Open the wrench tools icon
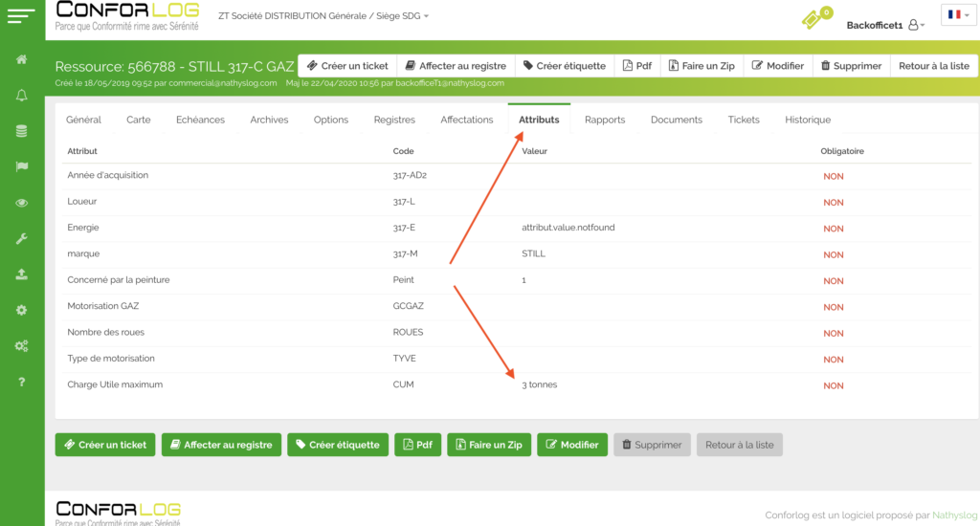This screenshot has height=526, width=980. [x=21, y=238]
